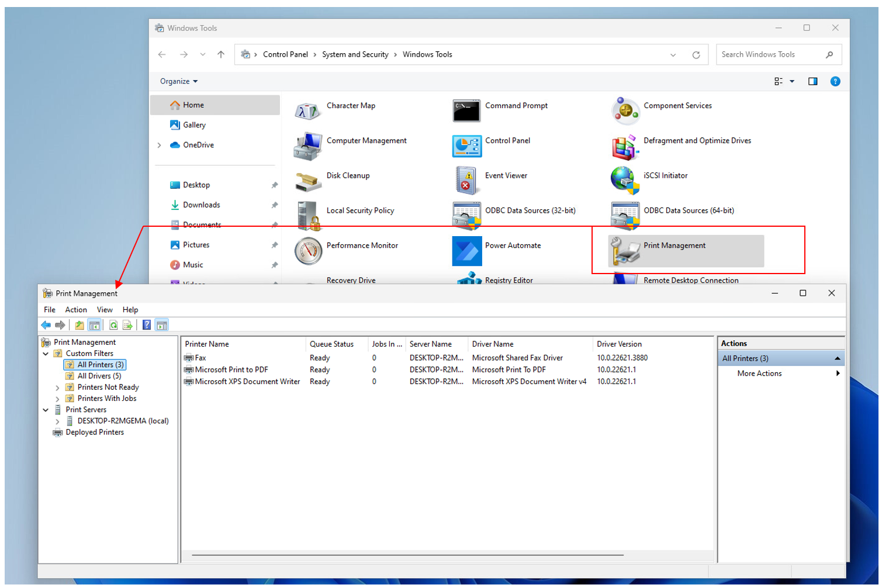Expand the Printers Not Ready filter

(x=57, y=388)
